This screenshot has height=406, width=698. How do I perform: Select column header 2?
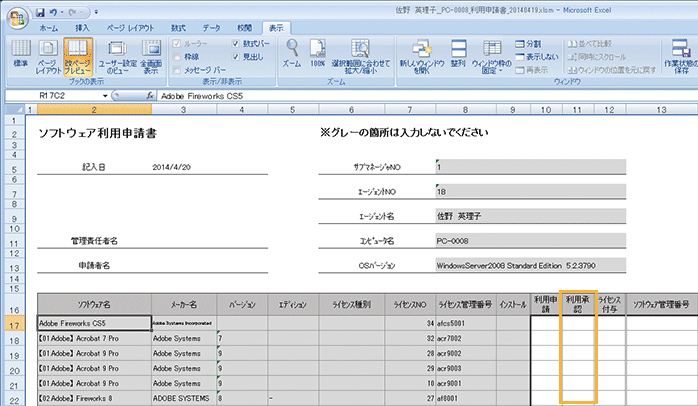click(x=94, y=110)
